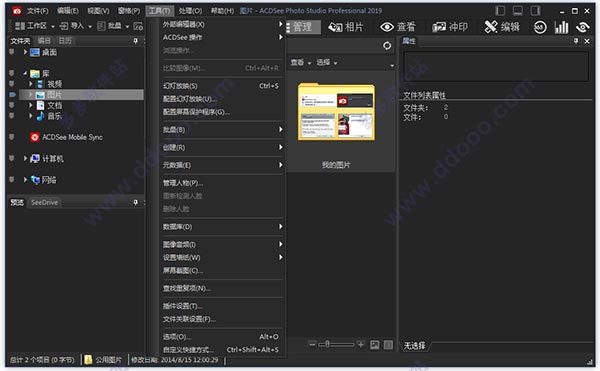Open the ACDSee 365 mode icon
600x371 pixels.
540,27
